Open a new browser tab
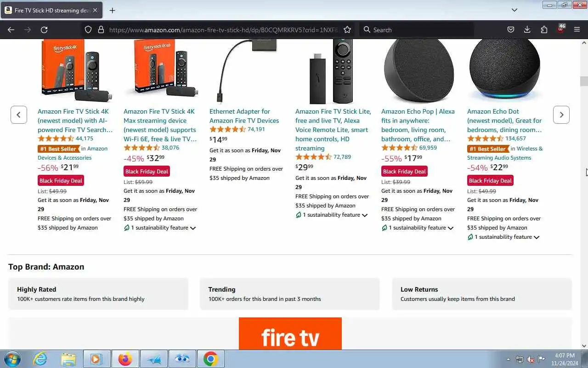588x368 pixels. pos(112,10)
